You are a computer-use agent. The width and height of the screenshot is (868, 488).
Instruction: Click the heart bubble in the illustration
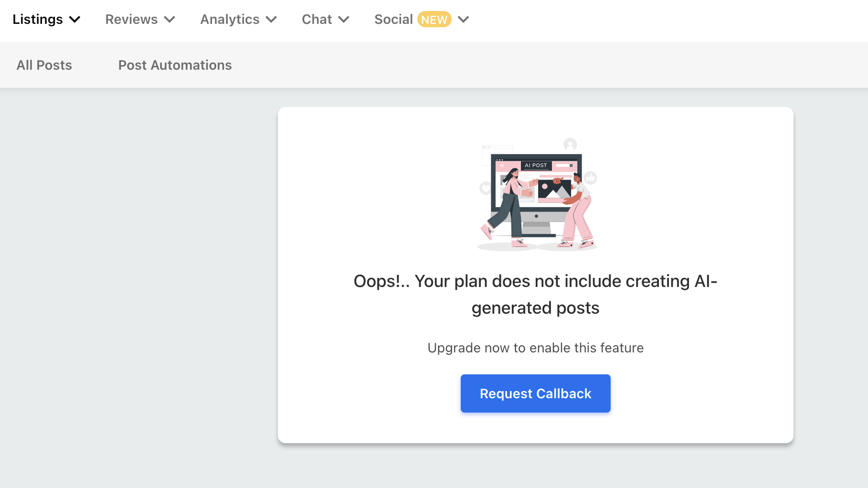coord(486,188)
